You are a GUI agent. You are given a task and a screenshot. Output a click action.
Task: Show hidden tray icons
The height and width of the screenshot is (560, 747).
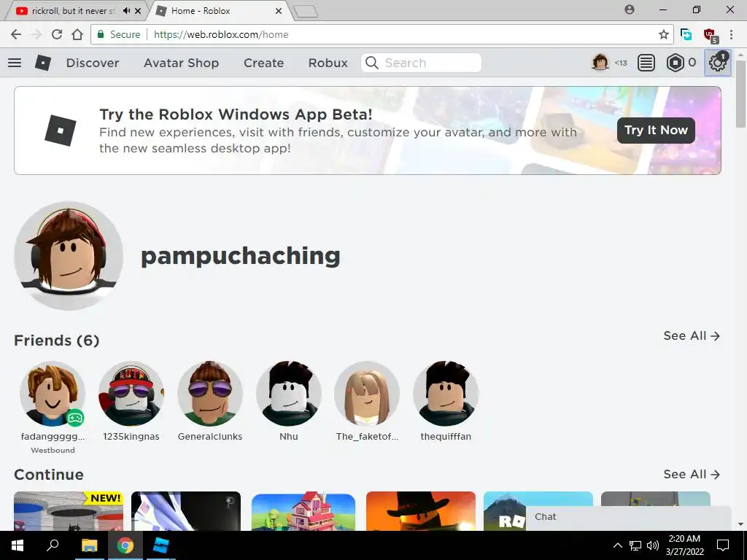pos(617,545)
